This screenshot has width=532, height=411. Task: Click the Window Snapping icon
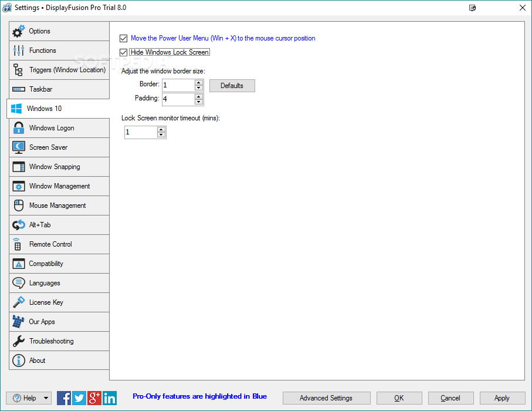point(19,167)
